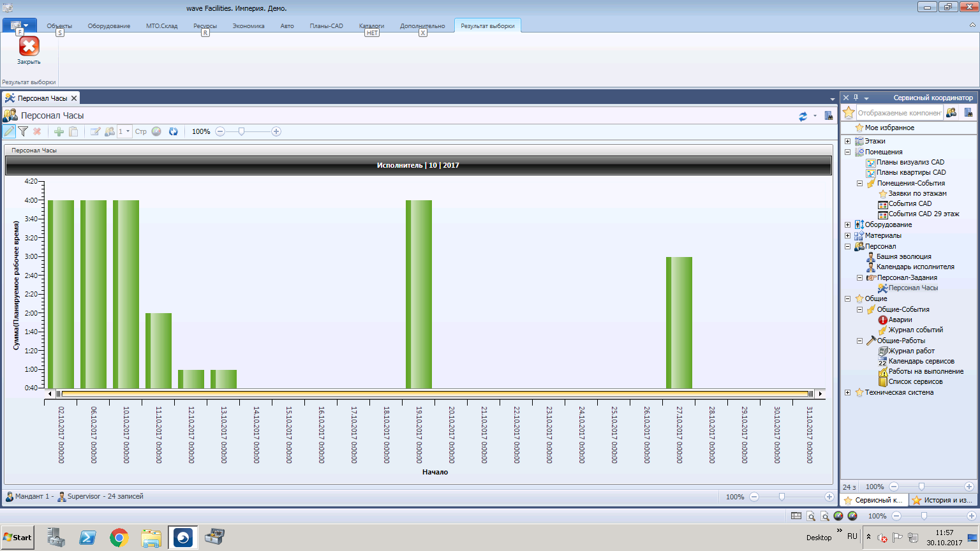Click the Отображаемые компоненты search field

[x=900, y=113]
